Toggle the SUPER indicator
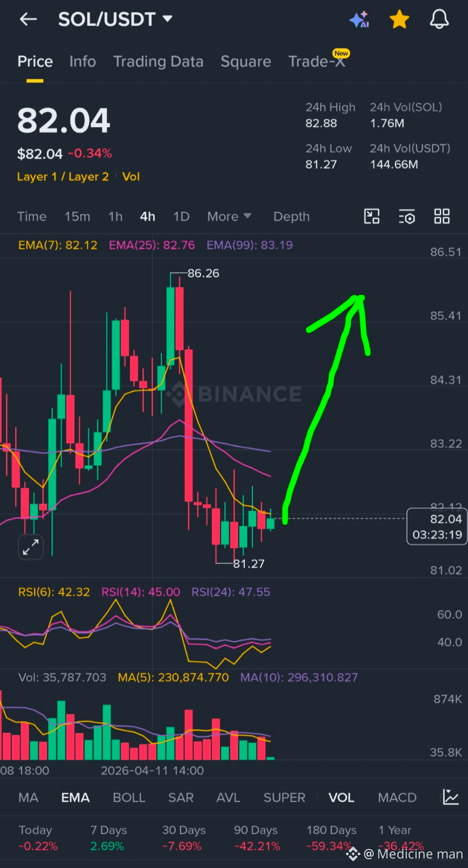 pyautogui.click(x=284, y=798)
